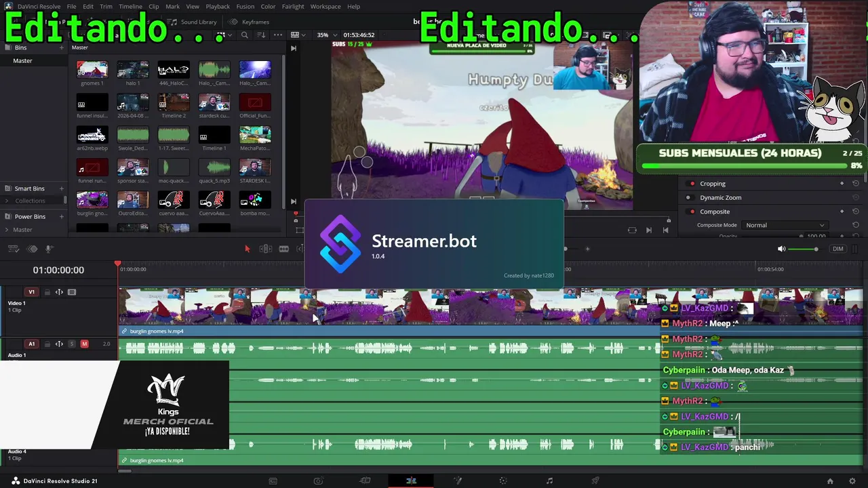Open timeline view options icon
The width and height of the screenshot is (868, 488).
pos(14,249)
